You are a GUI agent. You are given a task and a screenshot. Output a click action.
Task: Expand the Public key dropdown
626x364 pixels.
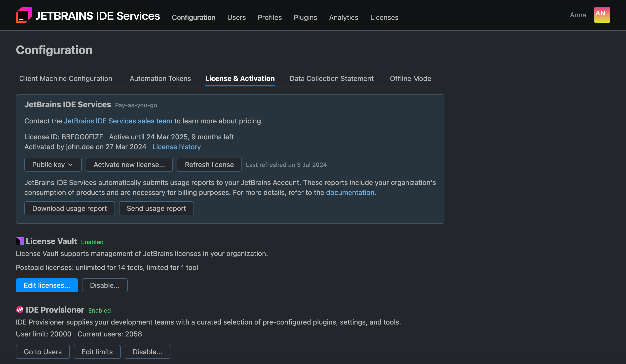(53, 164)
